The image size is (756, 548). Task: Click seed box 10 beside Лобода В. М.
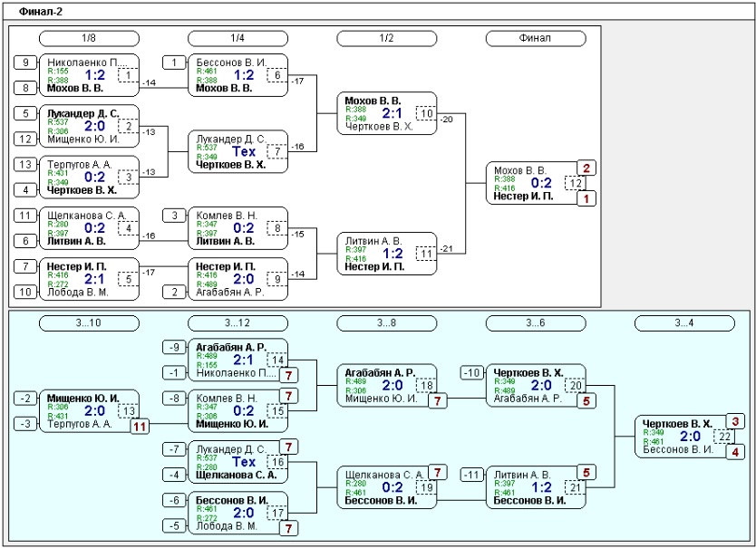pyautogui.click(x=25, y=292)
